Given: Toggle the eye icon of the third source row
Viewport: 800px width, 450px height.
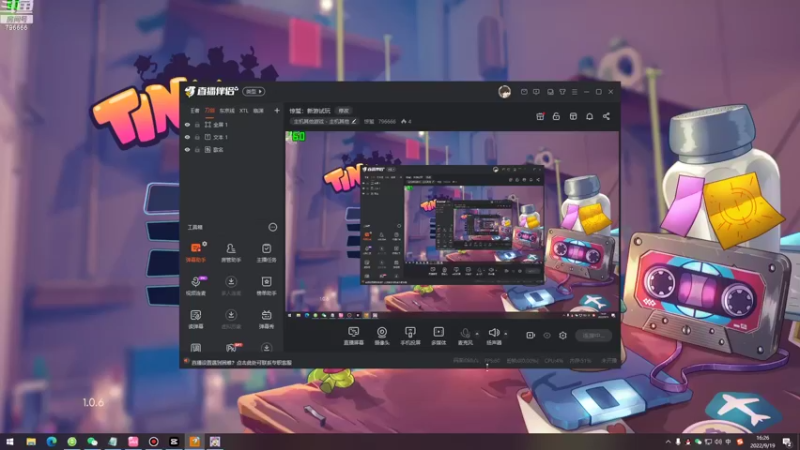Looking at the screenshot, I should 187,150.
